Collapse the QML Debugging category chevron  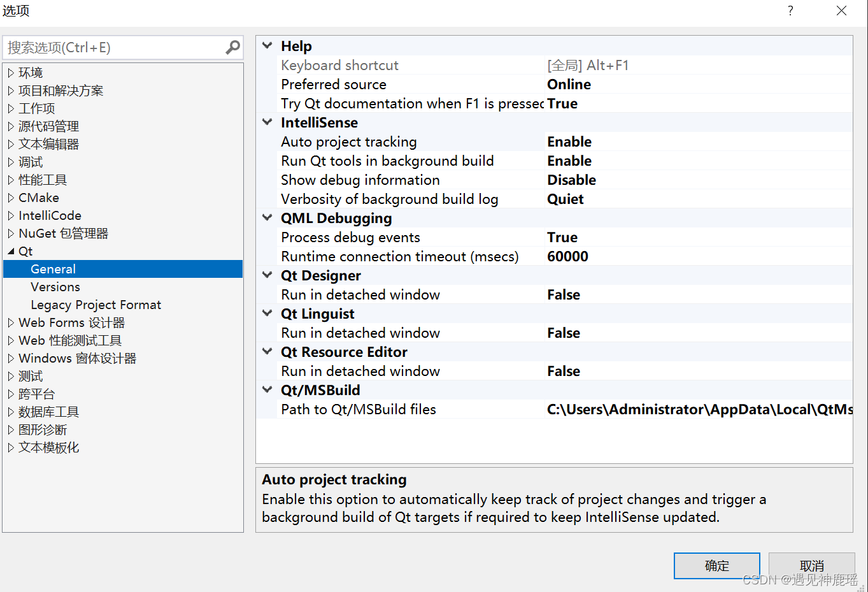tap(267, 218)
